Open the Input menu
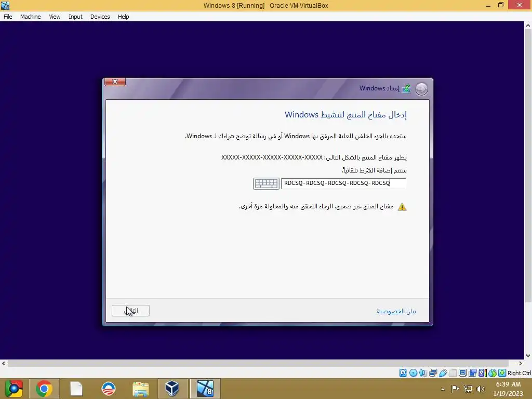The width and height of the screenshot is (532, 399). pyautogui.click(x=75, y=17)
